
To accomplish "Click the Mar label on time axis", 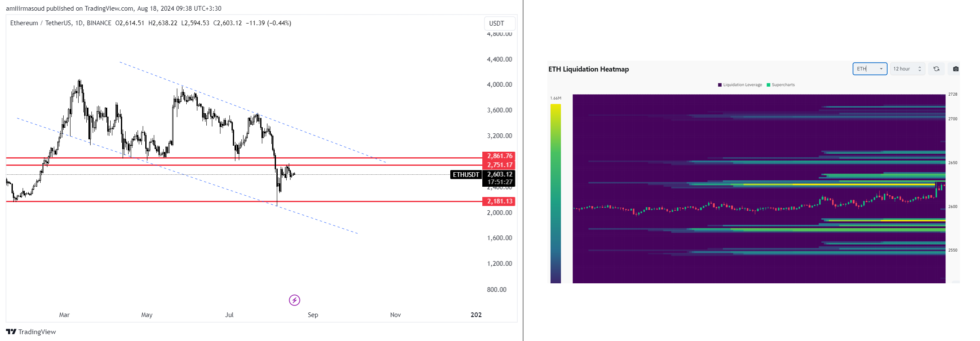I will tap(64, 315).
